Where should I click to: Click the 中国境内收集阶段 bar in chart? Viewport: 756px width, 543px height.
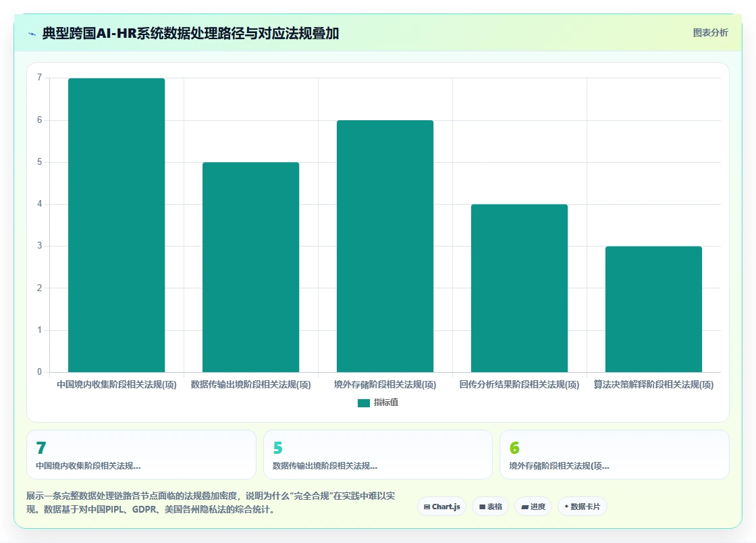117,225
